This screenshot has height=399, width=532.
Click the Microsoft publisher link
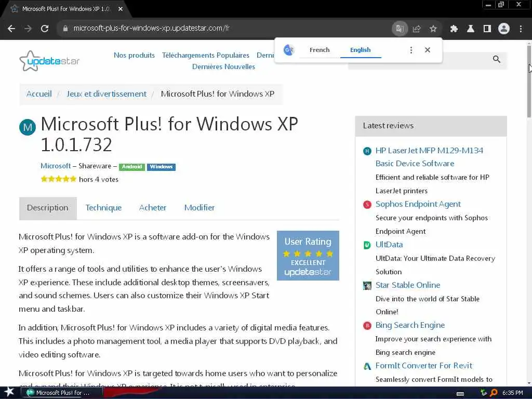pos(56,166)
